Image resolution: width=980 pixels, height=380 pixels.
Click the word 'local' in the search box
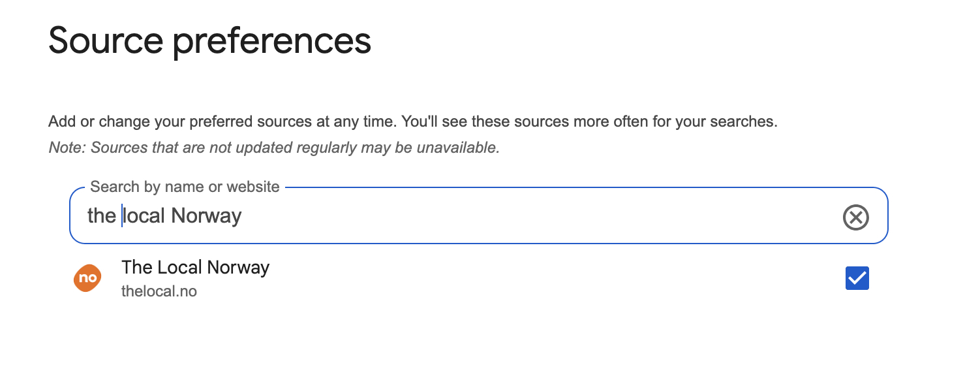pyautogui.click(x=144, y=216)
